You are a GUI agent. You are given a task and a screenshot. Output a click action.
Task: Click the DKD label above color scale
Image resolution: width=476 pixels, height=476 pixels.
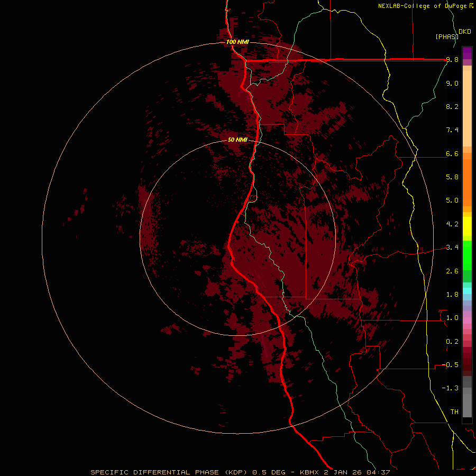[x=465, y=32]
